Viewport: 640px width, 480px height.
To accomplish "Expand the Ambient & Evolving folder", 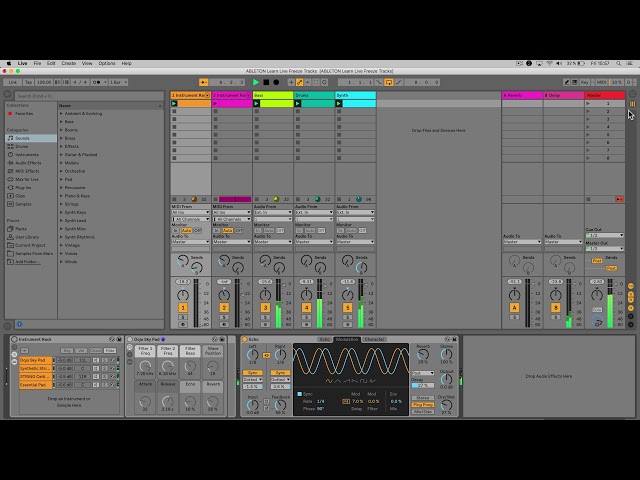I will click(x=62, y=113).
